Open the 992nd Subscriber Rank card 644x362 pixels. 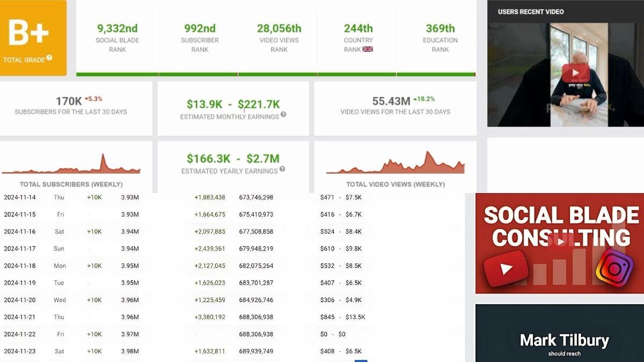click(x=200, y=38)
